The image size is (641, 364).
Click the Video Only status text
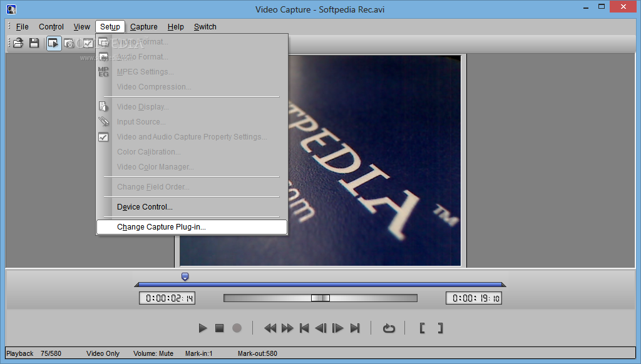(103, 354)
